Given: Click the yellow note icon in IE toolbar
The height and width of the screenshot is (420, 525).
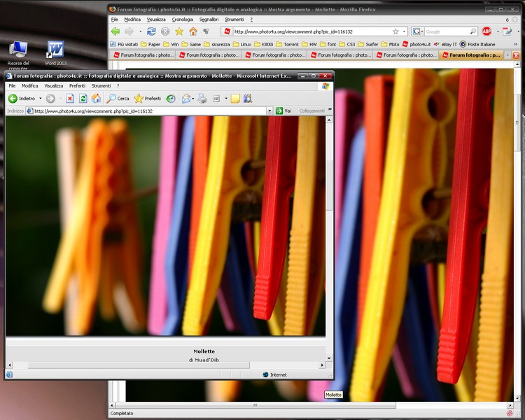Looking at the screenshot, I should 235,99.
